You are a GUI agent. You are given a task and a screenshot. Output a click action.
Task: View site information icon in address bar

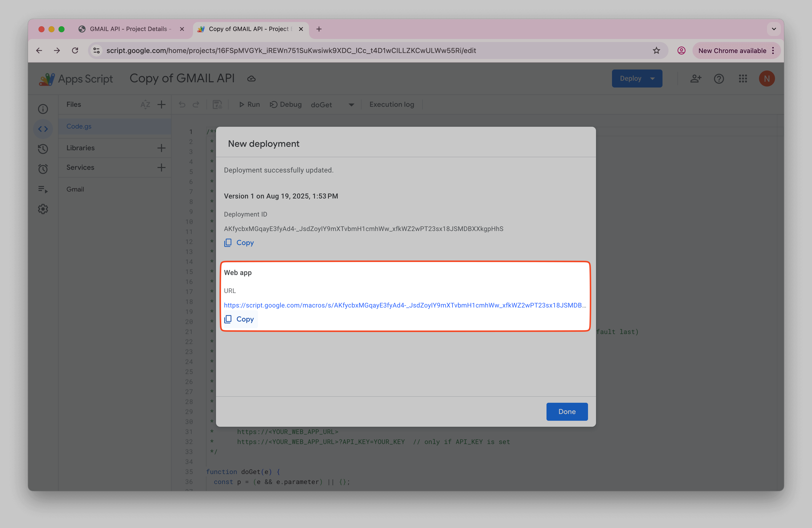click(x=96, y=50)
